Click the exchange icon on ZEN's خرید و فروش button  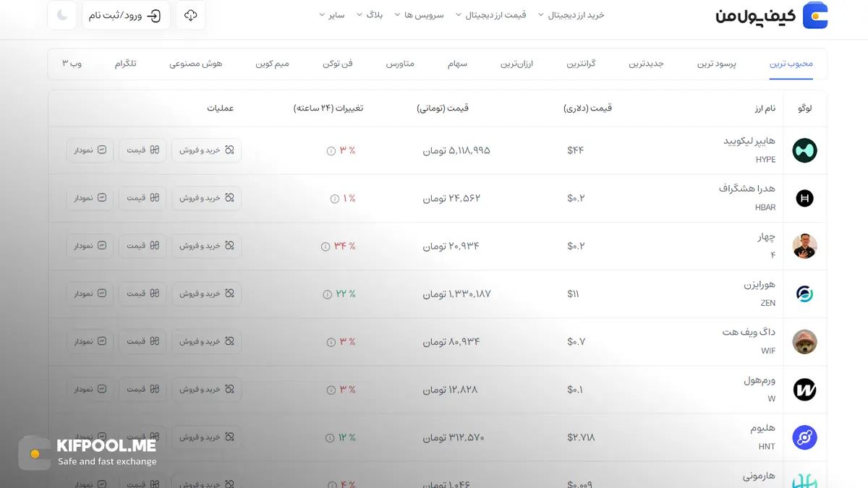click(x=231, y=294)
